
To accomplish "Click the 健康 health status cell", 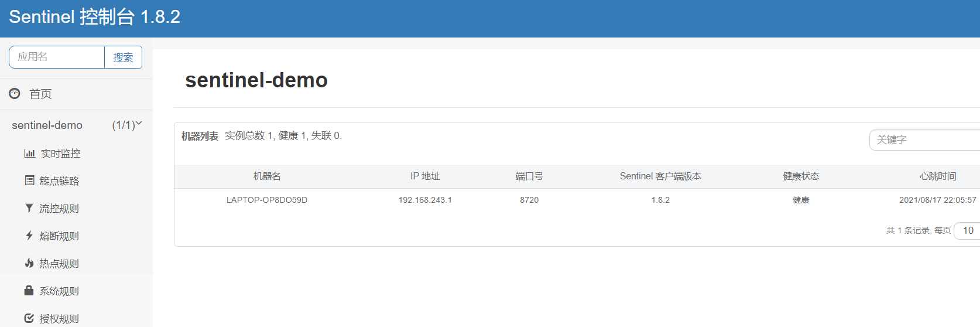I will [801, 200].
